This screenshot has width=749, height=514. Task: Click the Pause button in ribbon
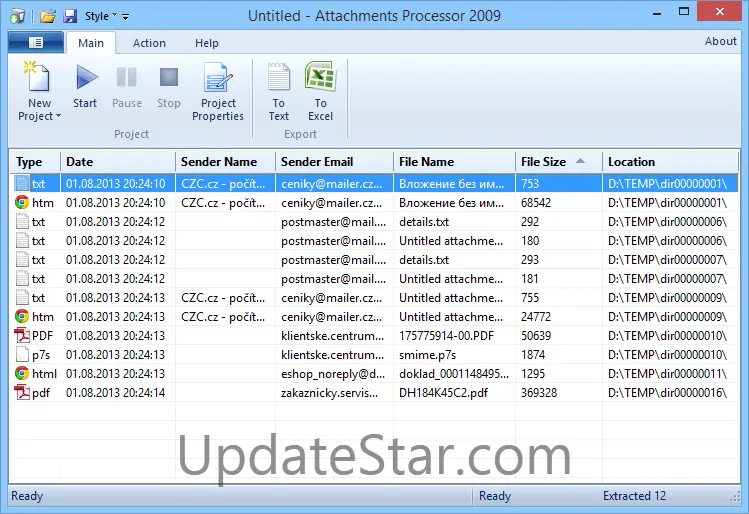point(127,86)
